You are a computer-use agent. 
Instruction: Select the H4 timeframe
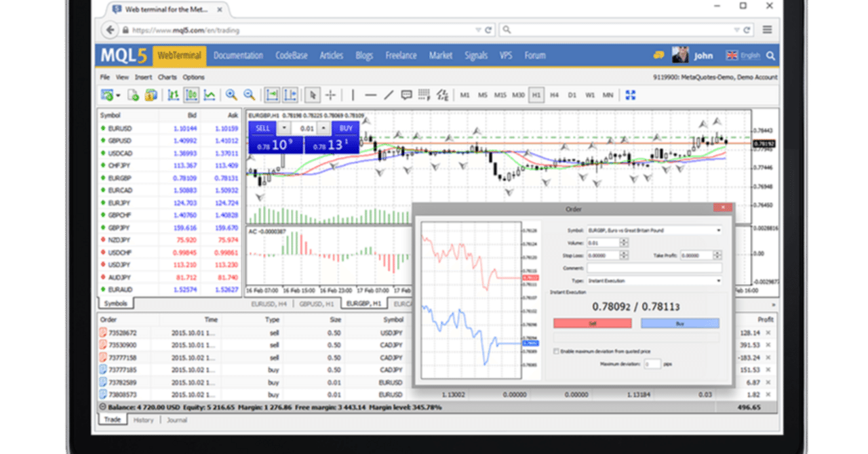point(554,95)
